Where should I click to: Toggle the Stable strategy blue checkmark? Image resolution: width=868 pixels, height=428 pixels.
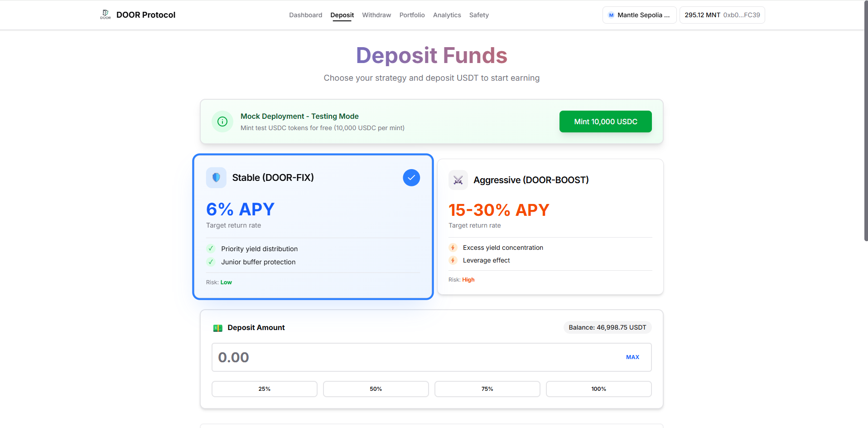pos(411,178)
